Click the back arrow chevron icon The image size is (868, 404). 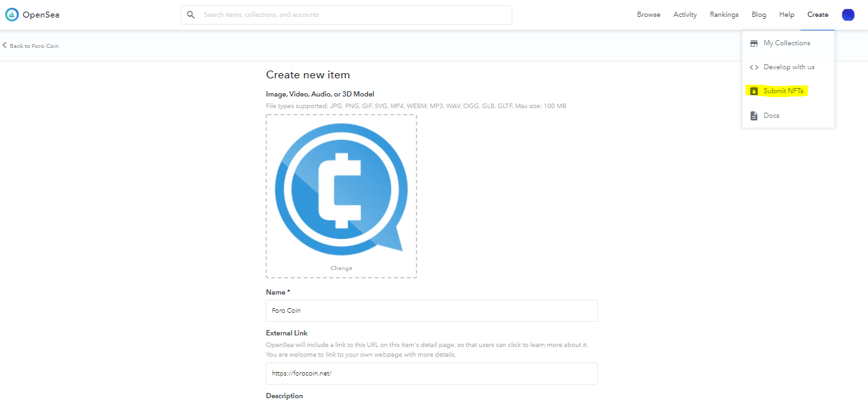click(x=5, y=45)
